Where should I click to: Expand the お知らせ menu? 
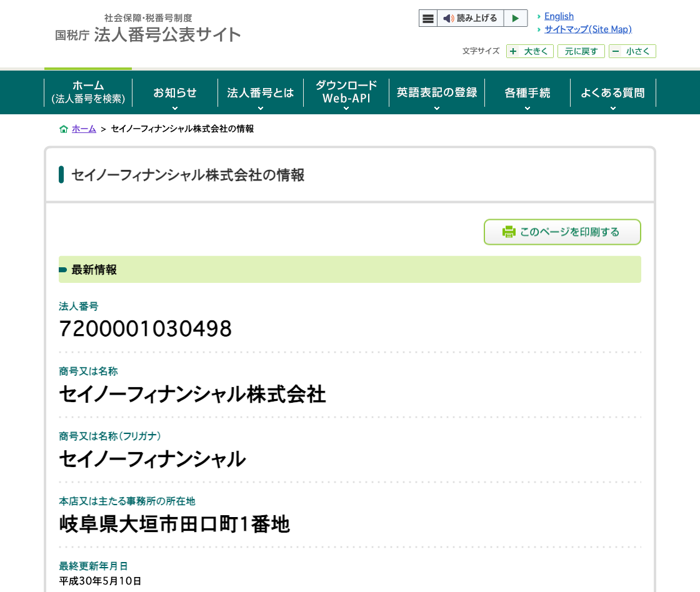(175, 92)
